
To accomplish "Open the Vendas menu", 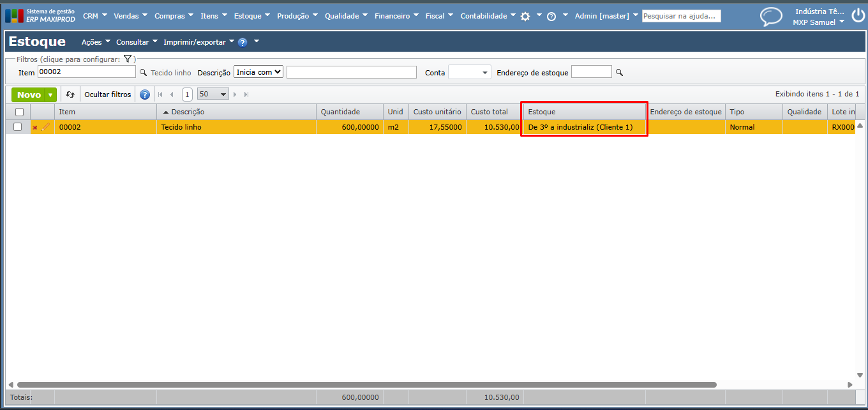I will (130, 16).
